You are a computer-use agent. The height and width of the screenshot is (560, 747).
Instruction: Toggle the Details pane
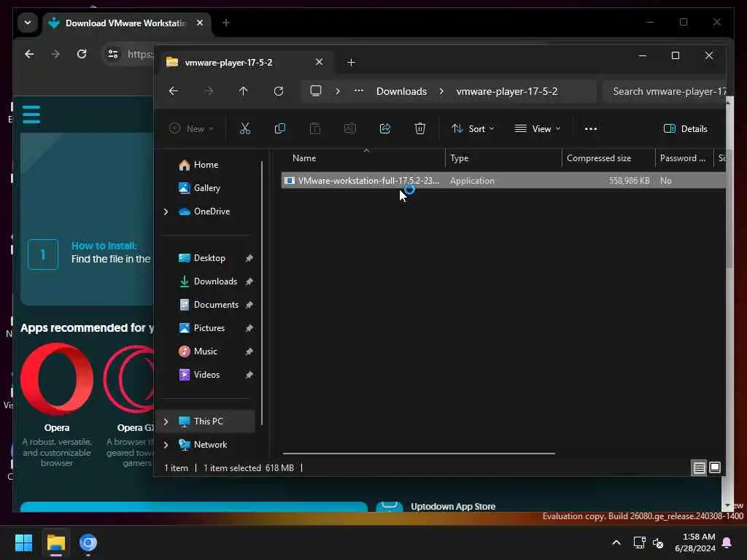coord(686,128)
